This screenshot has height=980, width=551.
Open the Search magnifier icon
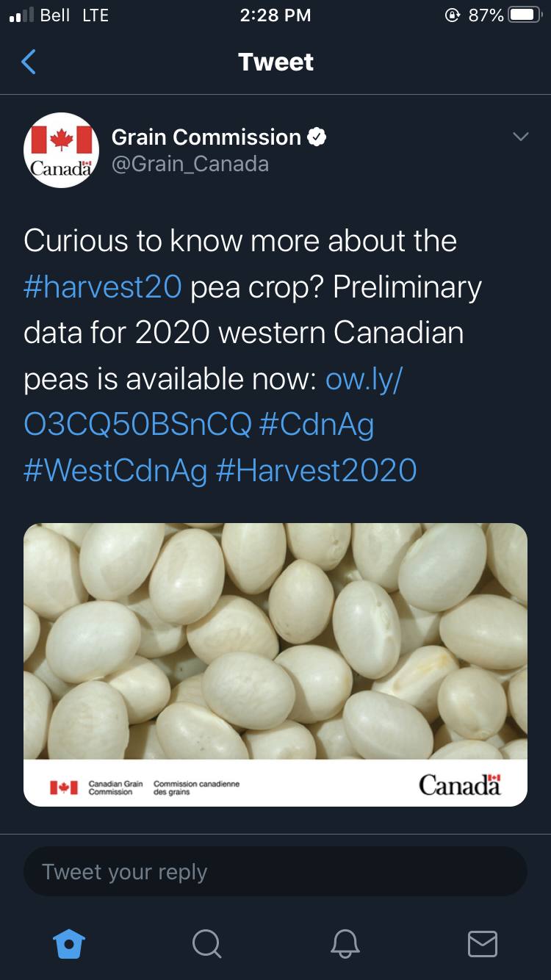(x=207, y=943)
